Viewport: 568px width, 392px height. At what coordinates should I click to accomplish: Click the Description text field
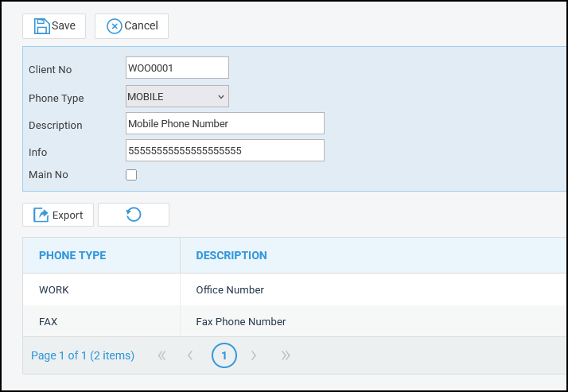click(225, 124)
